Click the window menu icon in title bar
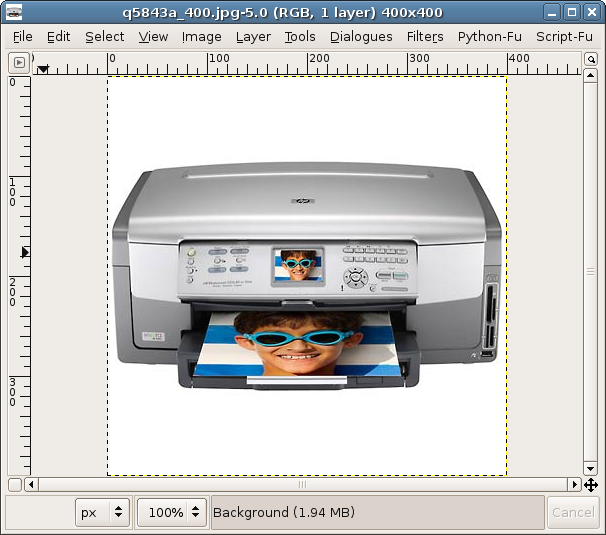Image resolution: width=606 pixels, height=535 pixels. 15,12
